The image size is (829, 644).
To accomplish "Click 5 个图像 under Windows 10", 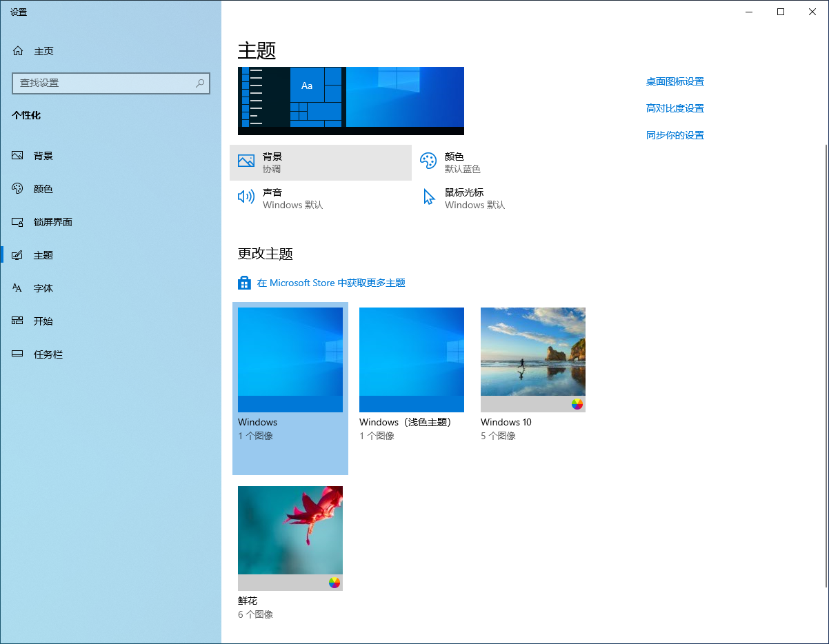I will (x=498, y=436).
